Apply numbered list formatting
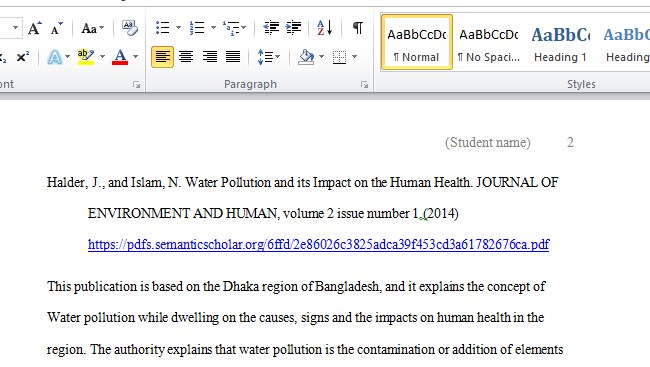Image resolution: width=650 pixels, height=367 pixels. (x=197, y=28)
